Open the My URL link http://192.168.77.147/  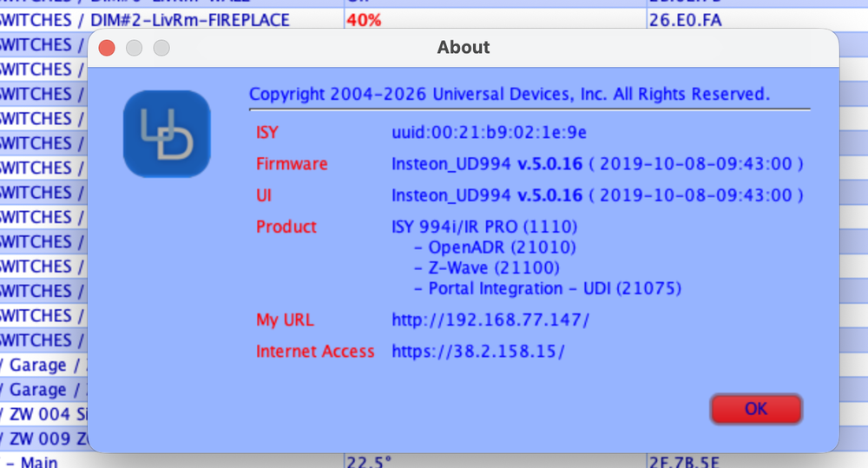pyautogui.click(x=490, y=320)
